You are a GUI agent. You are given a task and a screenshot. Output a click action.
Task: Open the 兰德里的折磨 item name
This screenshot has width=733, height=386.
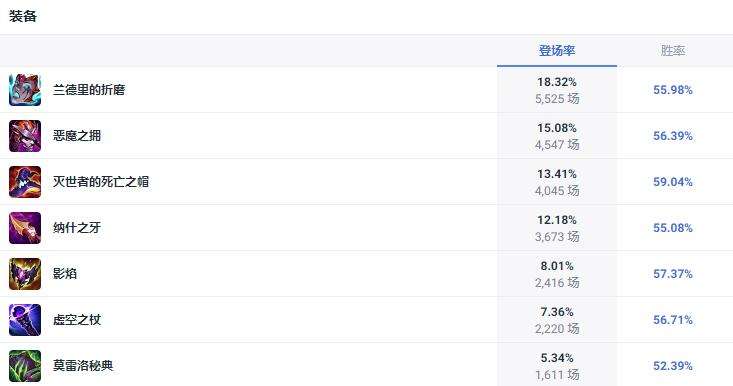[x=89, y=90]
